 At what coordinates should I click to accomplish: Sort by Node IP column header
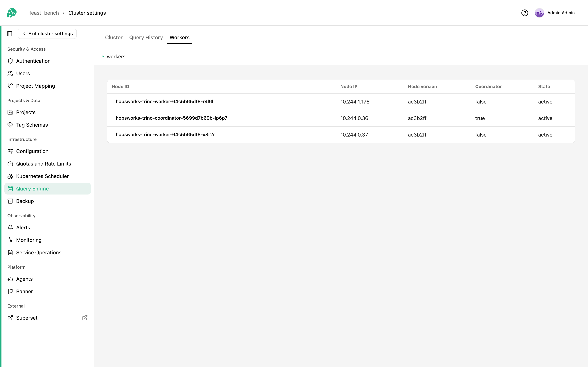tap(349, 87)
